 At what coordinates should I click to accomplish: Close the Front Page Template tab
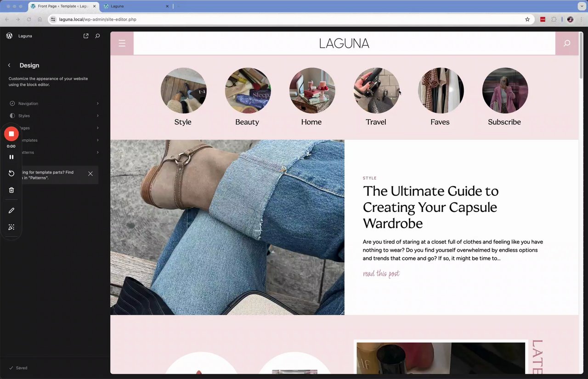94,6
